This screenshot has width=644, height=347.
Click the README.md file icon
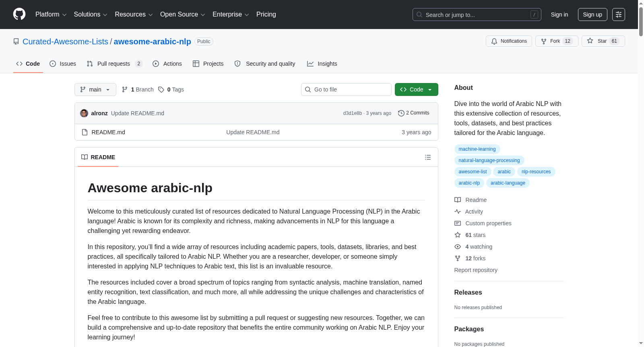[85, 132]
